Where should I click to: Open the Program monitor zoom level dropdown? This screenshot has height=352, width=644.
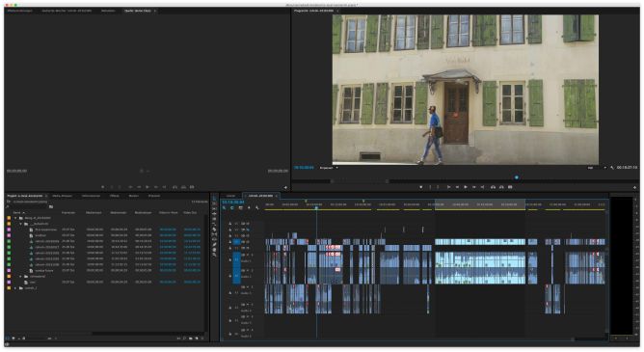coord(329,168)
